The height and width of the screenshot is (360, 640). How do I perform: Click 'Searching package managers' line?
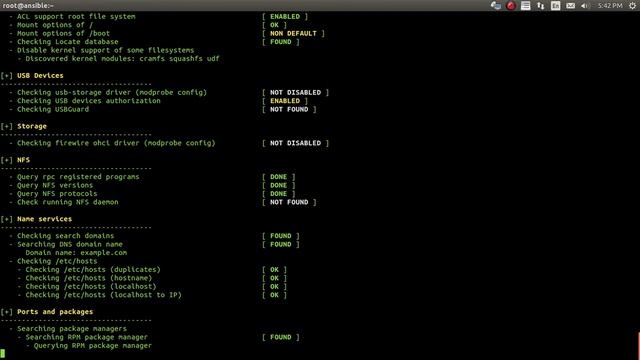(72, 329)
